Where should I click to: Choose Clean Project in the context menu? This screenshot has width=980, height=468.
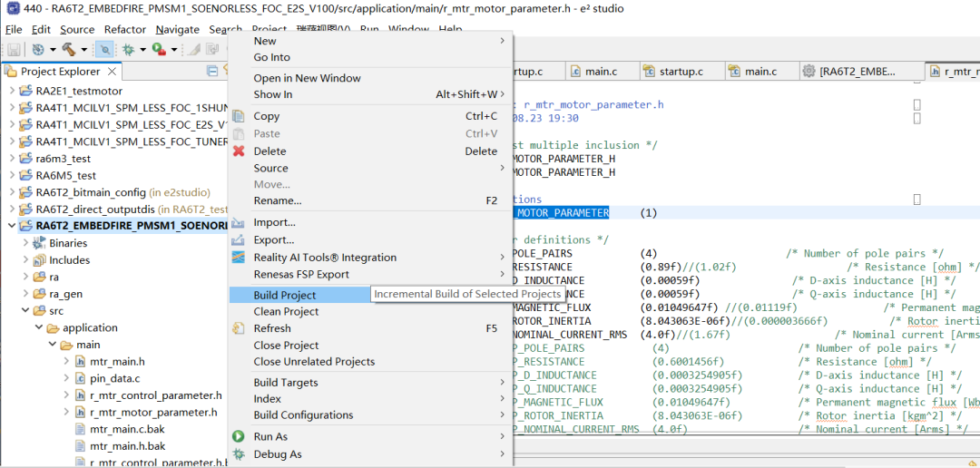click(x=286, y=311)
